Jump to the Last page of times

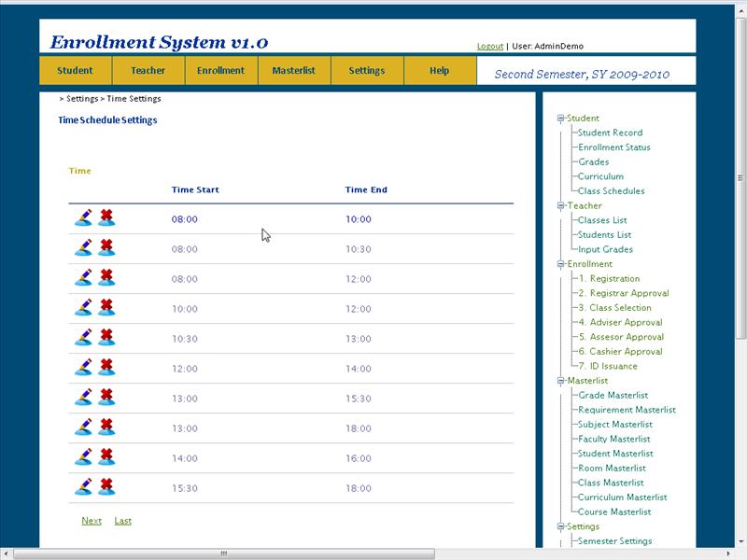click(x=123, y=521)
